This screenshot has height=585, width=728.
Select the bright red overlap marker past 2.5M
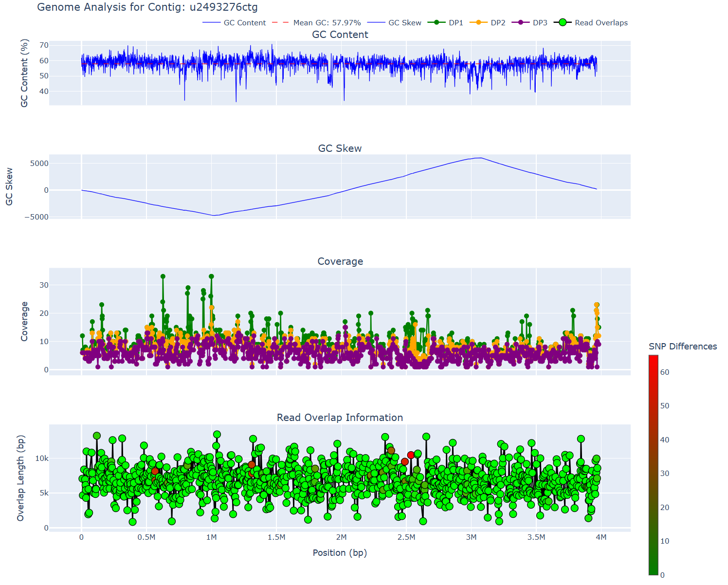[411, 455]
